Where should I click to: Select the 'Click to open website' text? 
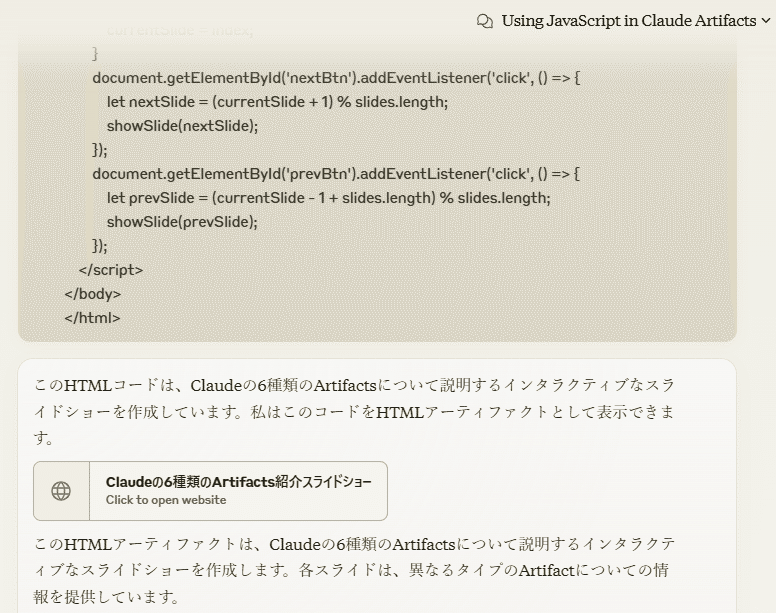click(x=166, y=500)
